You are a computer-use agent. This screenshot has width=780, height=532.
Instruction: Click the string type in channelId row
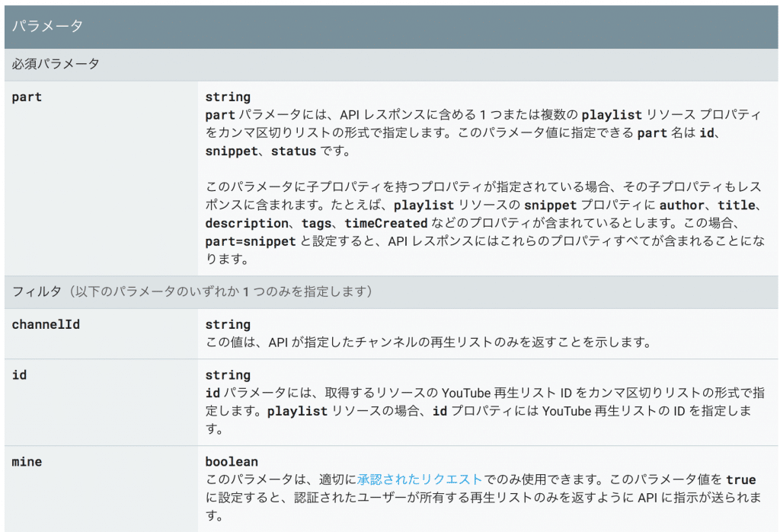pos(228,324)
